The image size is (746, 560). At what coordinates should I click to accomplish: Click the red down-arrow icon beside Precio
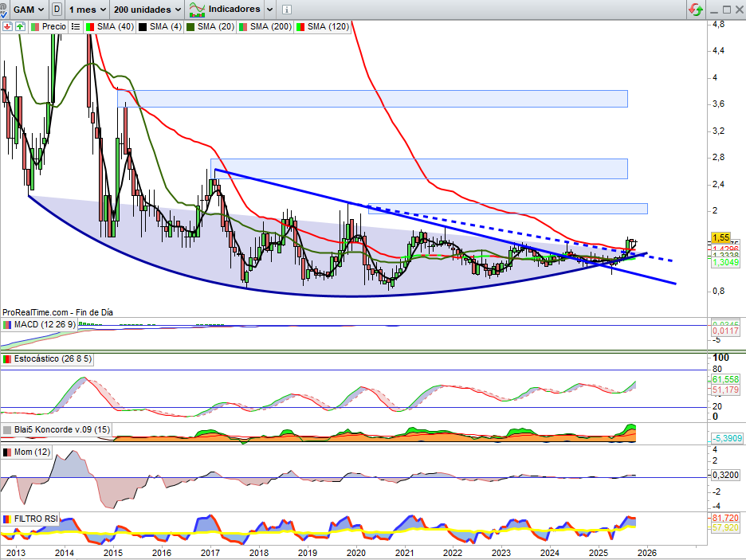click(x=7, y=26)
